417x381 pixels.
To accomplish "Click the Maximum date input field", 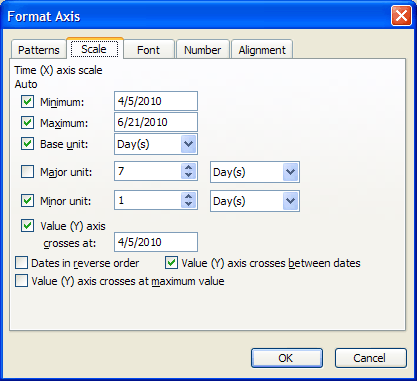I will pos(156,122).
